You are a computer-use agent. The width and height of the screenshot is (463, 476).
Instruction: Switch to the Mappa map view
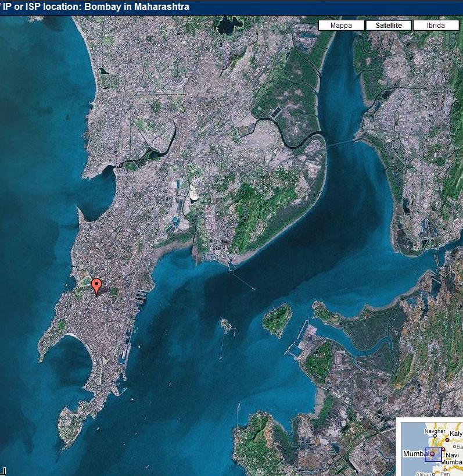341,26
